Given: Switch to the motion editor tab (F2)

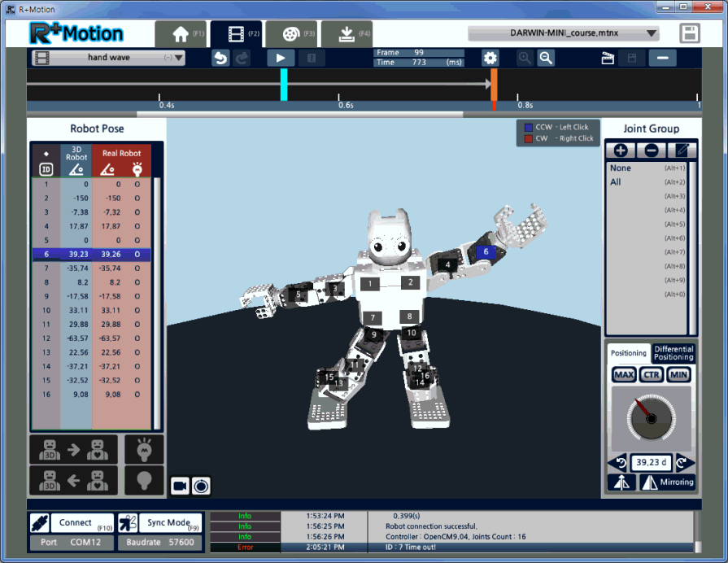Looking at the screenshot, I should (236, 34).
